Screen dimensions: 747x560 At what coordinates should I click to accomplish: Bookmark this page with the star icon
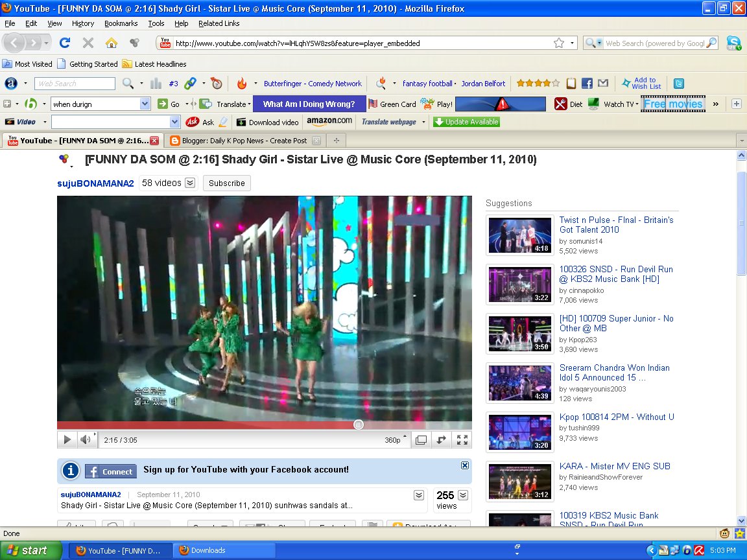[x=559, y=43]
